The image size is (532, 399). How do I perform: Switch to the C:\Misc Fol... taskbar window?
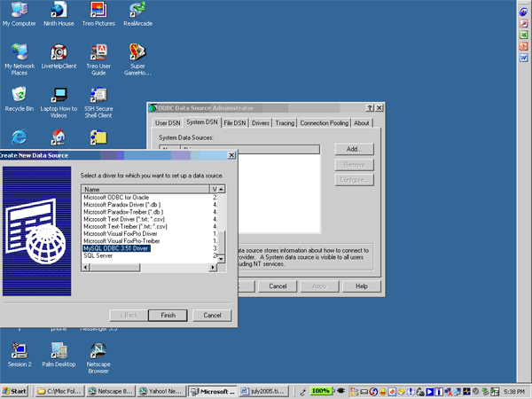coord(59,391)
